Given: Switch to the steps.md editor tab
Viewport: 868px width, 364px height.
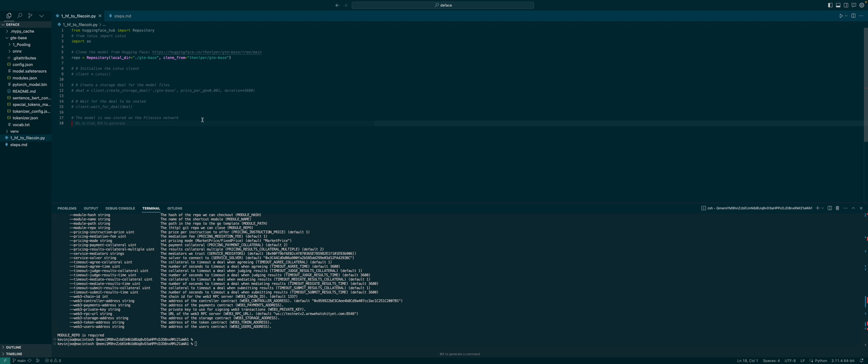Looking at the screenshot, I should tap(120, 16).
